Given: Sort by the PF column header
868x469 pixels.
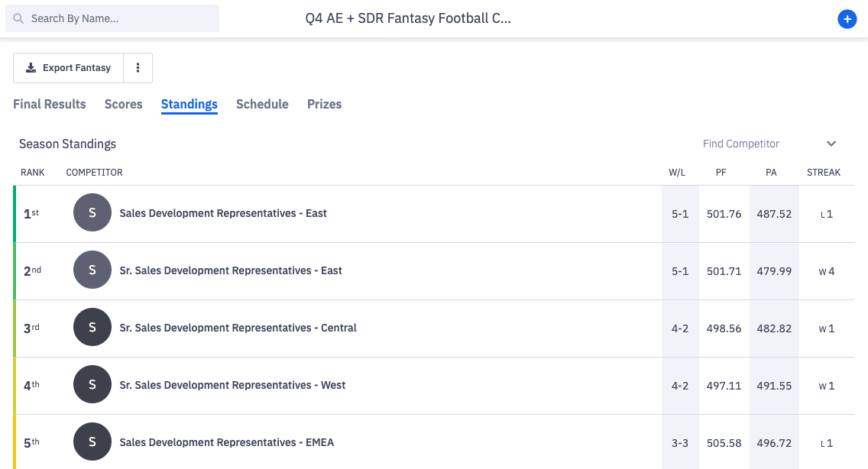Looking at the screenshot, I should 721,172.
